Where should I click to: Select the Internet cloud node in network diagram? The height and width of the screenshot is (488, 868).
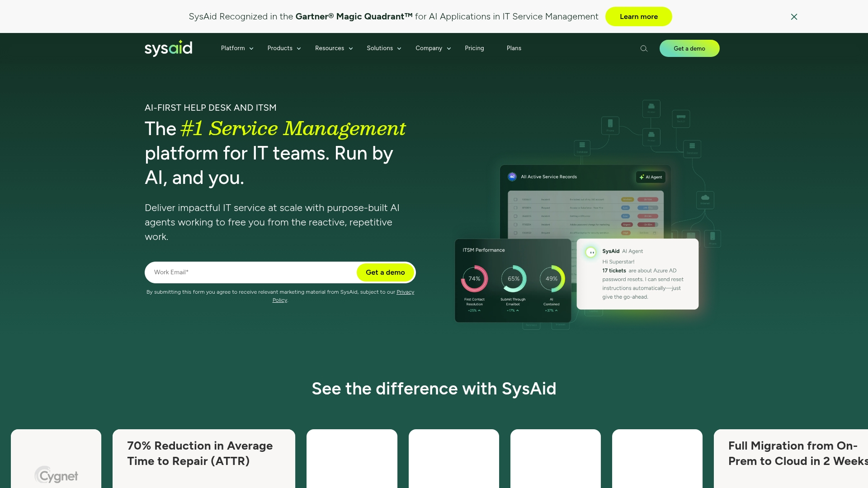pyautogui.click(x=705, y=200)
